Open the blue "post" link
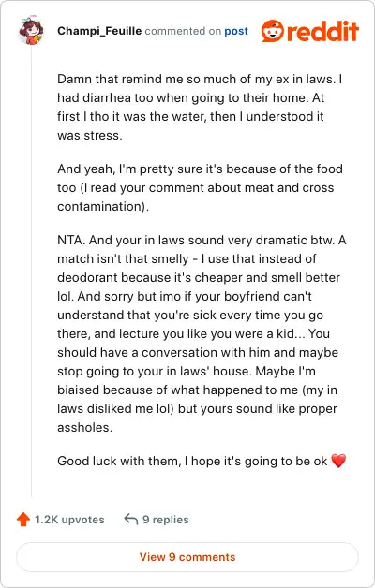The image size is (375, 588). 236,31
